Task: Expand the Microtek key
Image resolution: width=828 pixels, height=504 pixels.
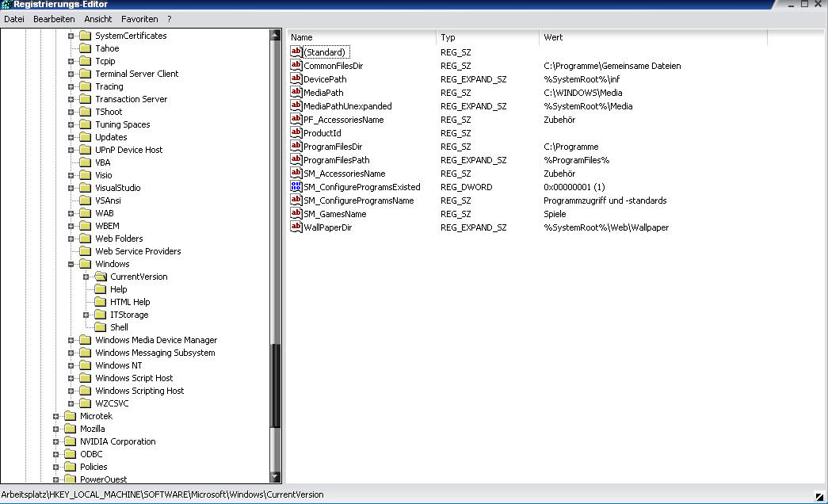Action: pos(56,416)
